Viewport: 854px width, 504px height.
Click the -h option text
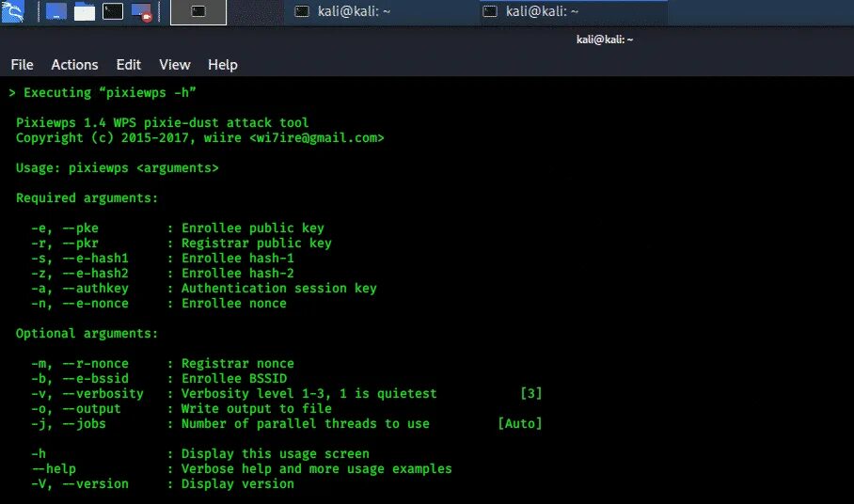point(39,454)
